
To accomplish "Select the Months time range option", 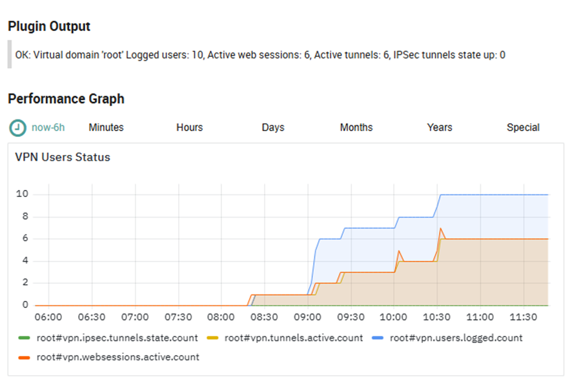I will pos(356,128).
